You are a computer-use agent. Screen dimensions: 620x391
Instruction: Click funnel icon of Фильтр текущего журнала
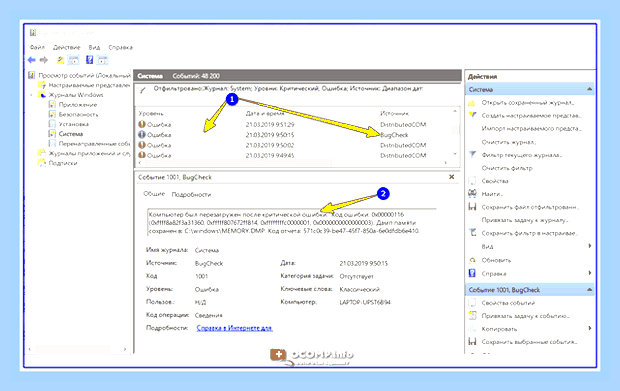tap(472, 155)
